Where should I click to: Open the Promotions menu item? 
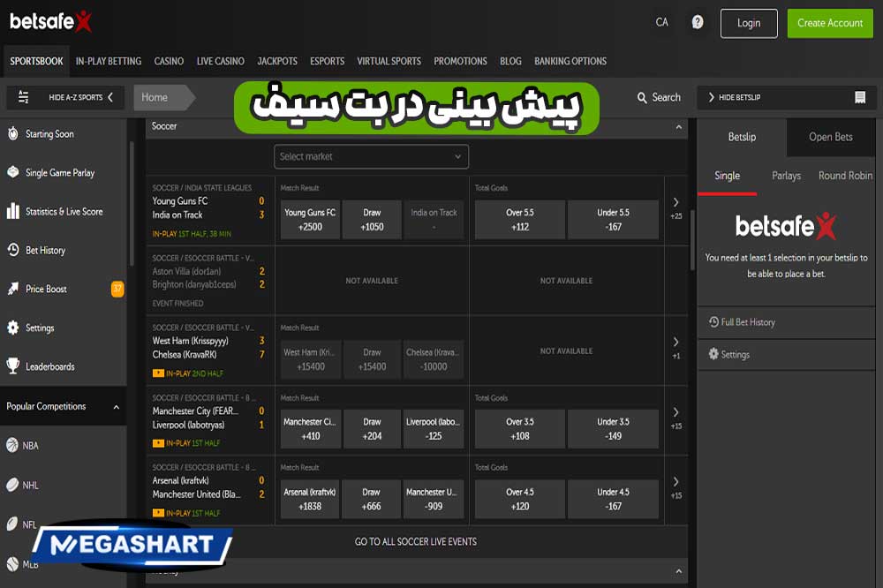point(460,61)
